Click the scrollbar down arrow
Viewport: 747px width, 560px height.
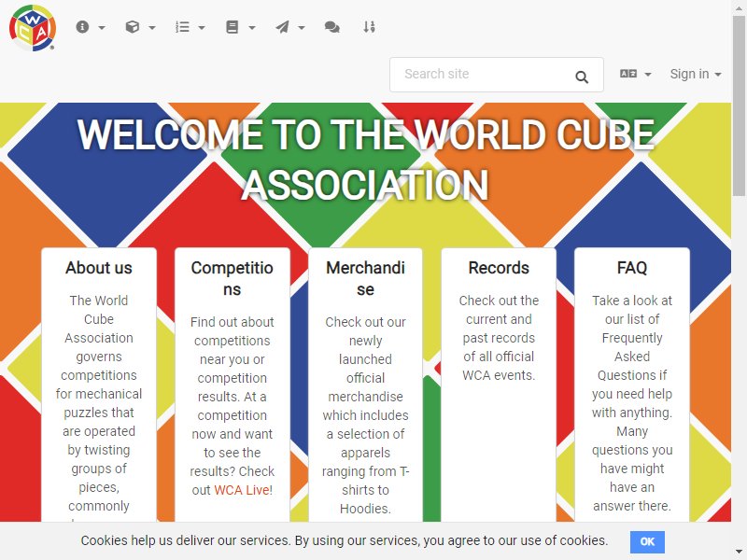(739, 553)
